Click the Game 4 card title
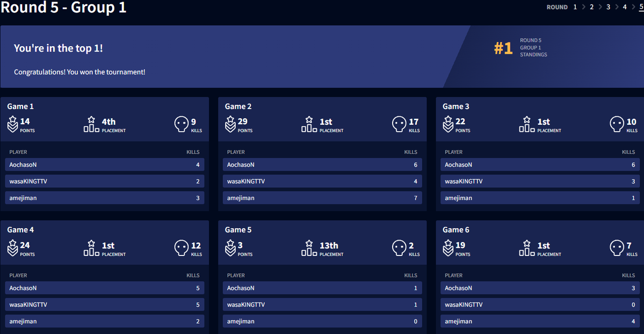This screenshot has width=644, height=334. click(20, 230)
